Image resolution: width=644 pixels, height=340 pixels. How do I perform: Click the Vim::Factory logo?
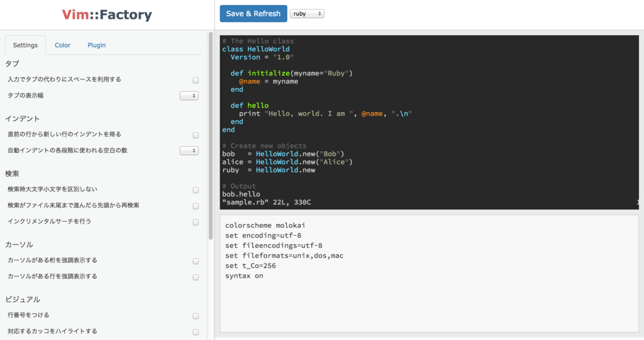pyautogui.click(x=107, y=14)
